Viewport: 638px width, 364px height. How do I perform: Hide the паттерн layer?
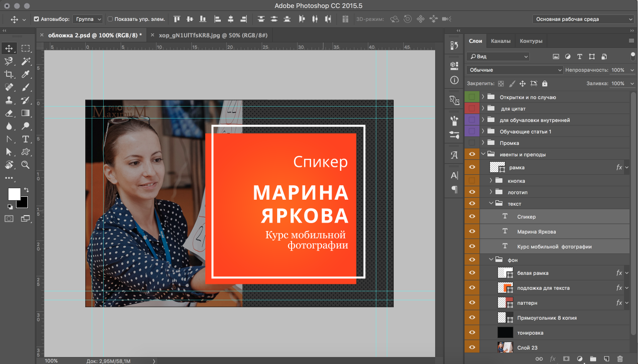(x=472, y=303)
